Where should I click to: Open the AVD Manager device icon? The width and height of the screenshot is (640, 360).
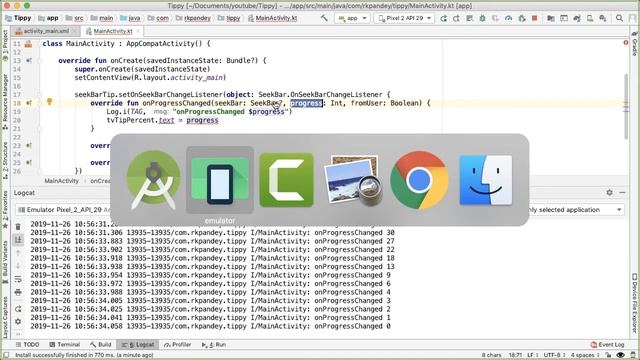[x=590, y=18]
